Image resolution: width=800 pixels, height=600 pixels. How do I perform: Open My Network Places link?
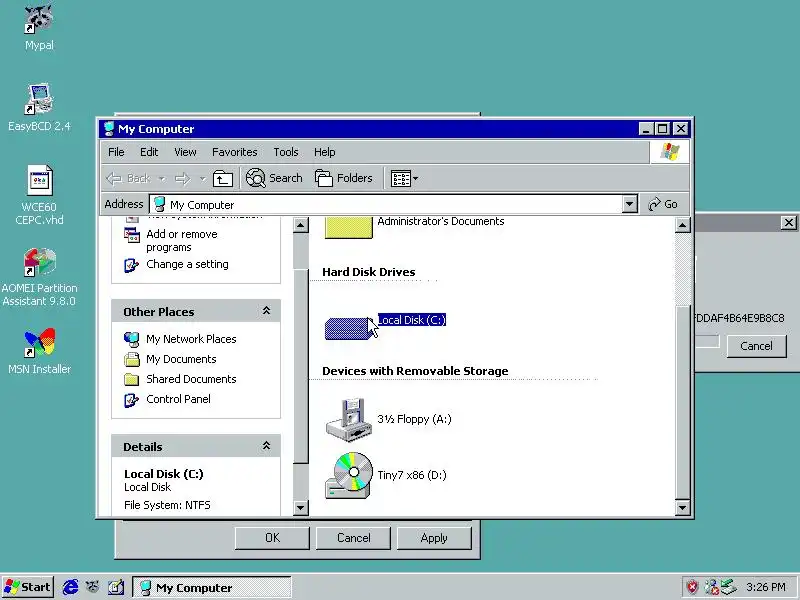click(191, 339)
